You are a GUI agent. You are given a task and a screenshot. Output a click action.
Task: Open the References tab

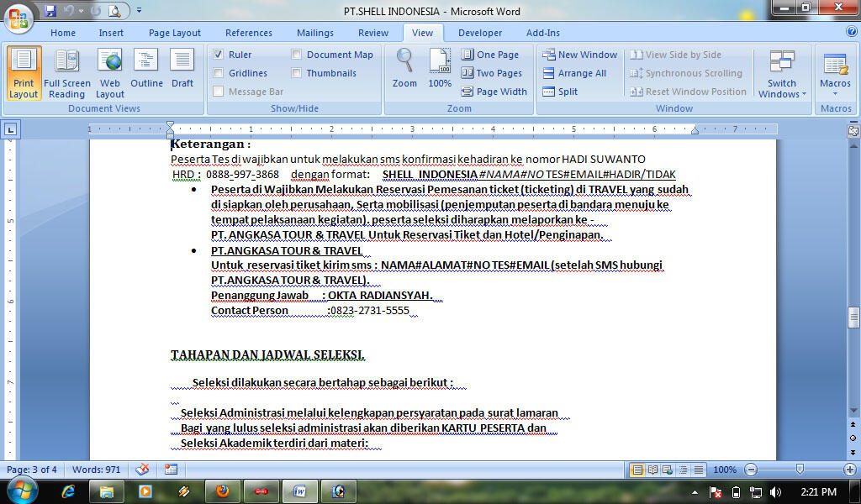[x=249, y=33]
